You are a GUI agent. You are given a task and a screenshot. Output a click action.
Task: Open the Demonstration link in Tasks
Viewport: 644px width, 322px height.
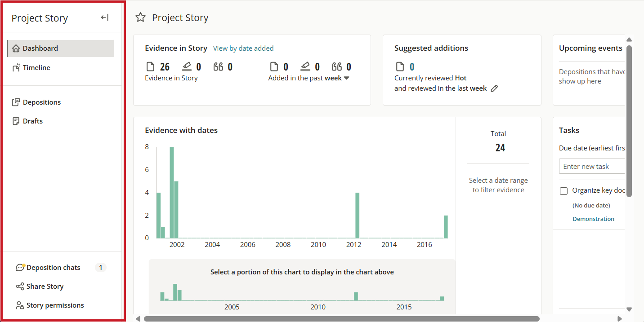[x=594, y=219]
